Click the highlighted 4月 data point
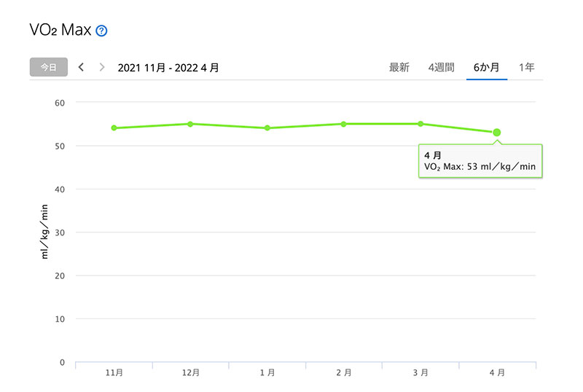583x392 pixels. 497,133
